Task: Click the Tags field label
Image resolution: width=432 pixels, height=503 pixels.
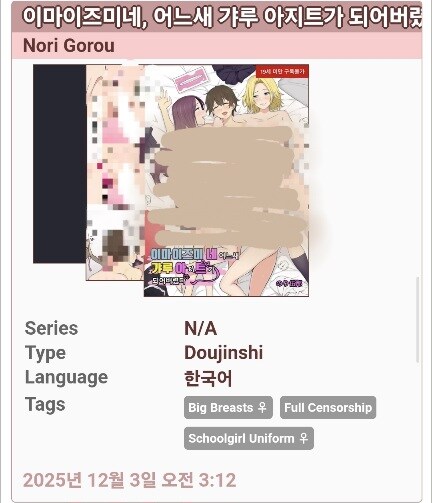Action: [x=45, y=405]
